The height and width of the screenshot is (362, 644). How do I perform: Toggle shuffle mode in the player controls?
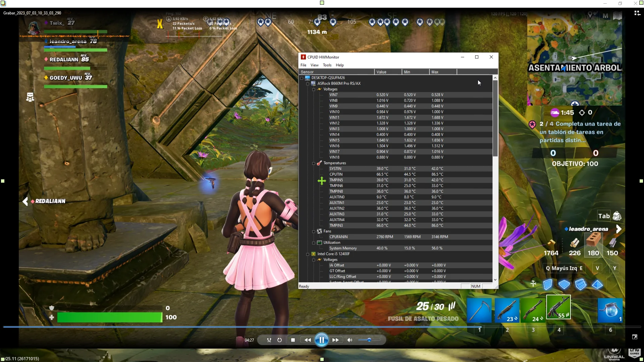point(269,340)
